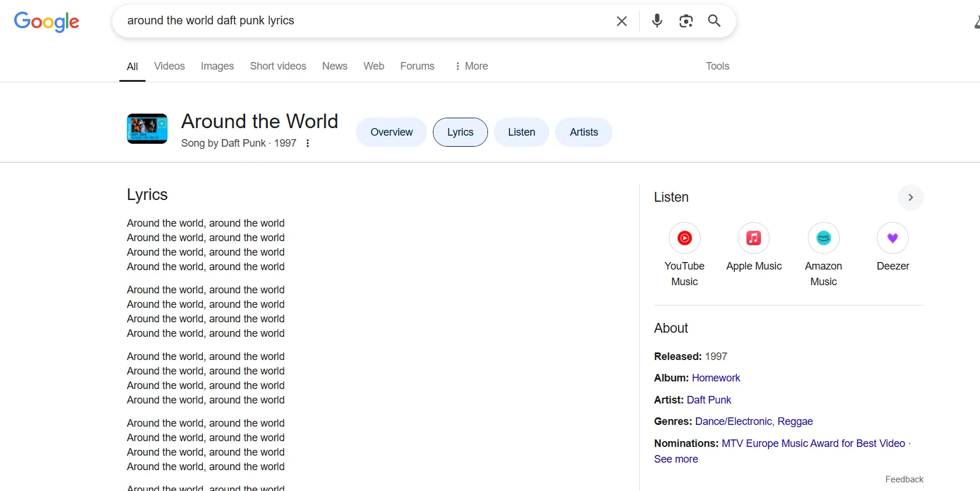The height and width of the screenshot is (491, 980).
Task: Open the Homework album link
Action: coord(716,378)
